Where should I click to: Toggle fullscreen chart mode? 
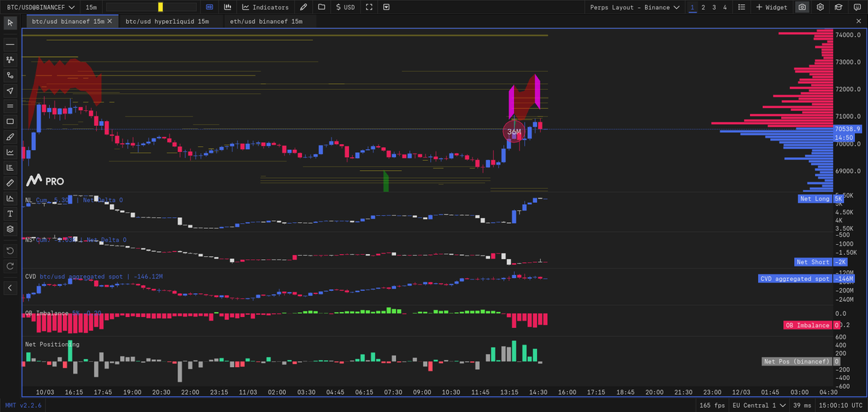tap(369, 7)
